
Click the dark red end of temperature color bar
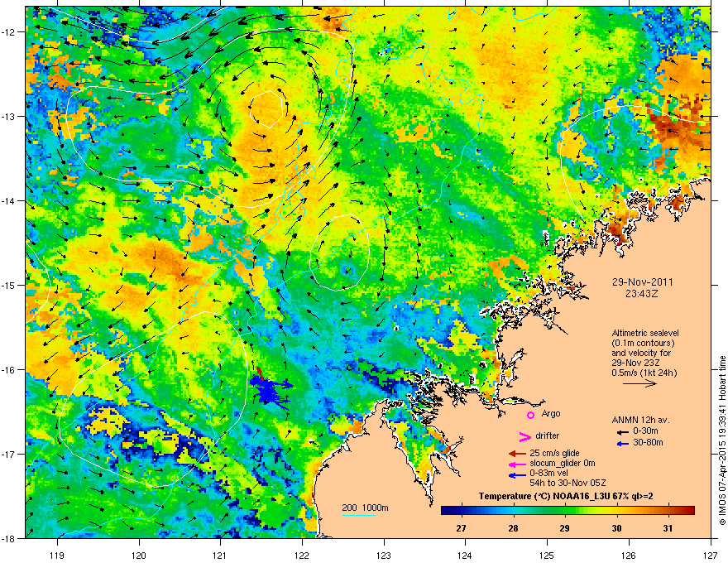pyautogui.click(x=689, y=511)
